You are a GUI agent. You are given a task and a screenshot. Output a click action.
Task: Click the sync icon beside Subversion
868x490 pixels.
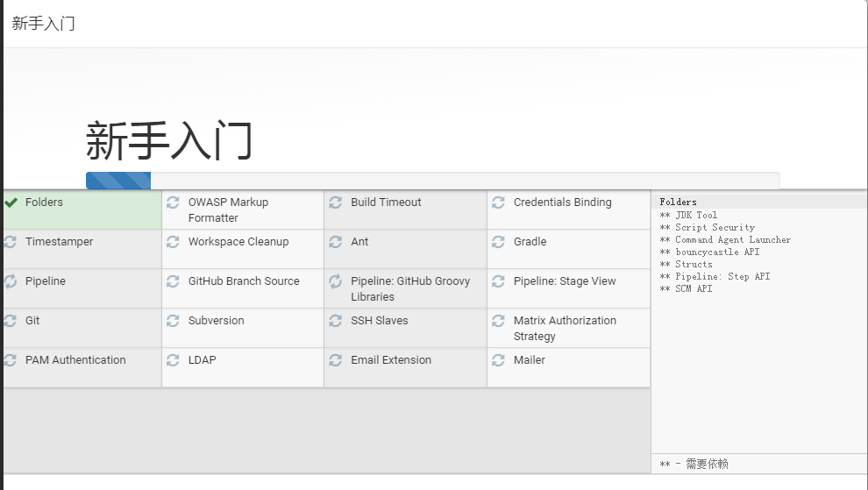tap(173, 321)
